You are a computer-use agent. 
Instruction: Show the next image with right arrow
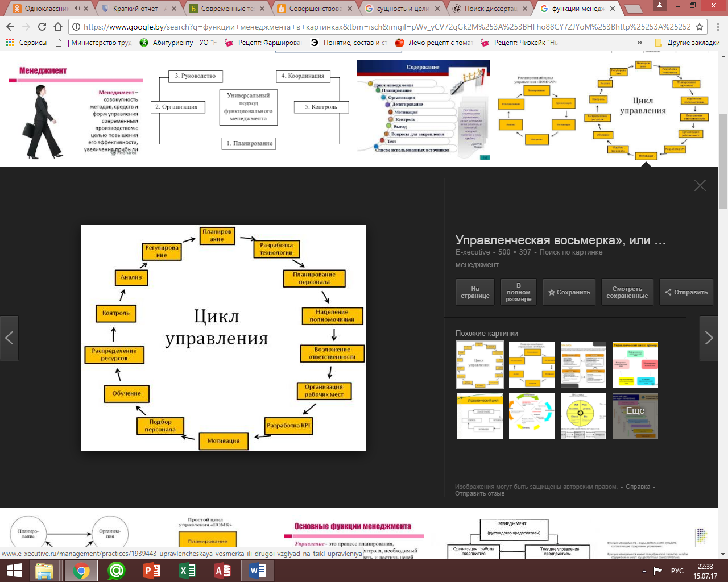[x=709, y=338]
